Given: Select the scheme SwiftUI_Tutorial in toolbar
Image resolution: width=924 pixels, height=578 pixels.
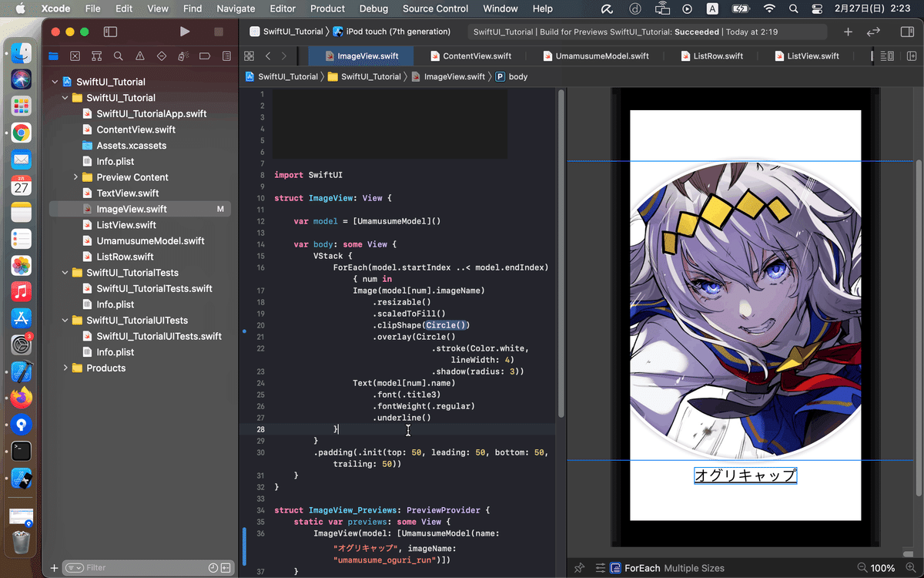Looking at the screenshot, I should click(286, 32).
